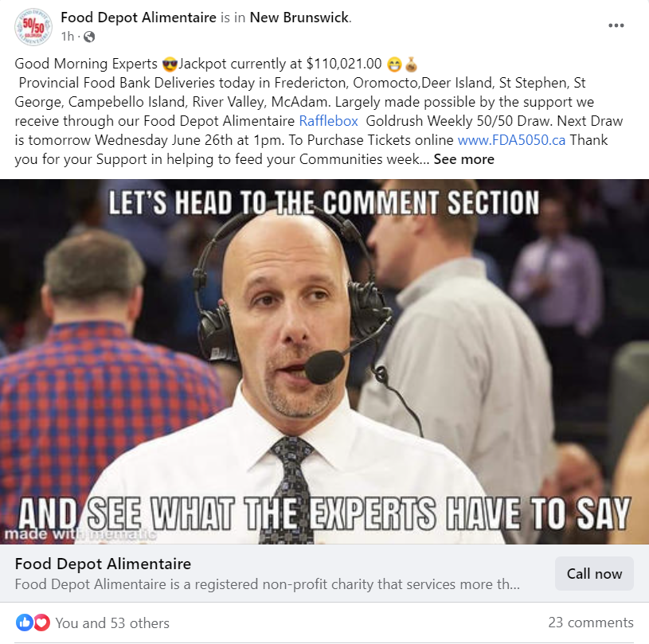Viewport: 649px width, 644px height.
Task: Click Food Depot Alimentaire title below image
Action: coord(103,564)
